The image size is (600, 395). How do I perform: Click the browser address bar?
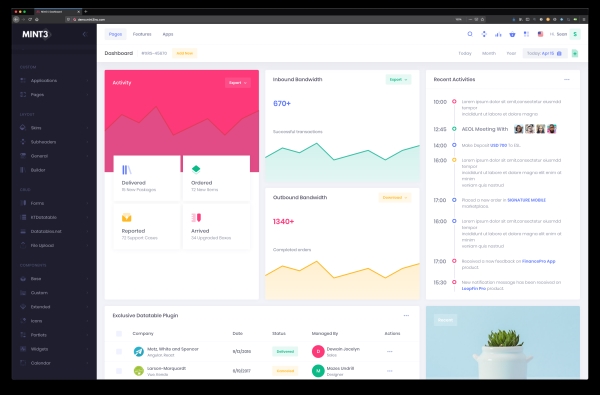[260, 19]
